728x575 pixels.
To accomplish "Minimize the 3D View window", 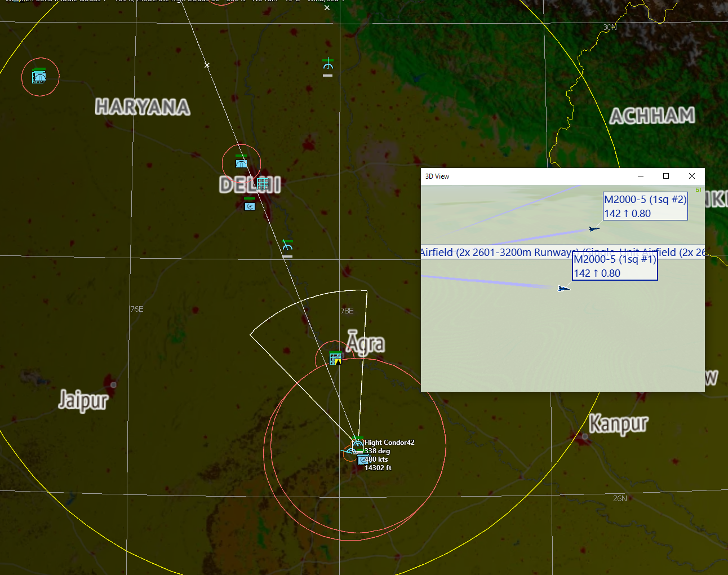I will tap(641, 176).
